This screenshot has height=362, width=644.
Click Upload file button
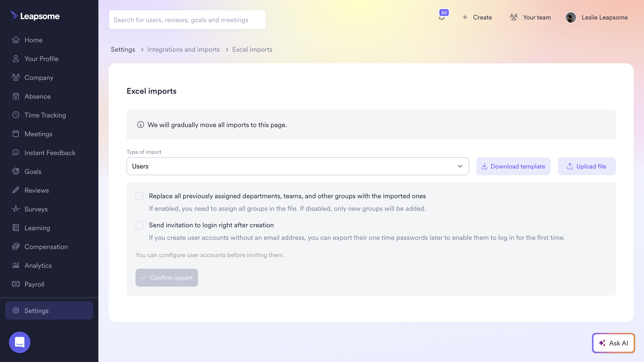(x=587, y=166)
